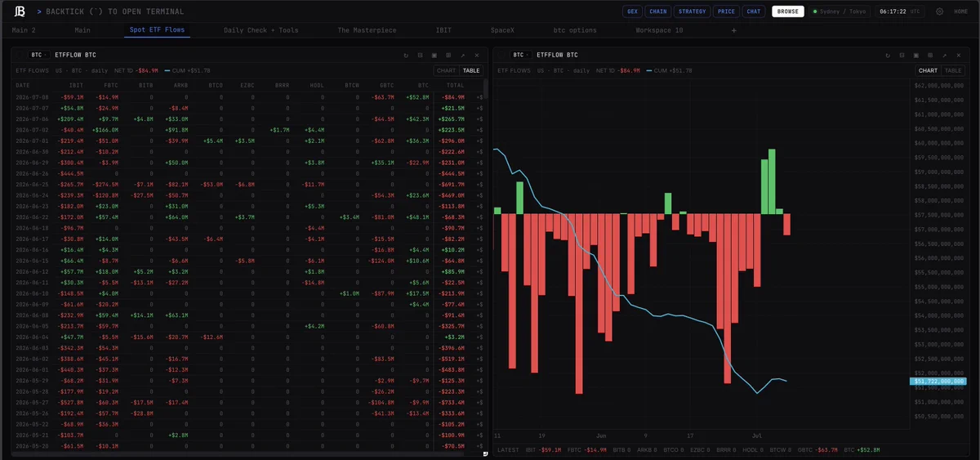The width and height of the screenshot is (980, 460).
Task: Maximize the right ETFFLOW panel
Action: pyautogui.click(x=916, y=55)
